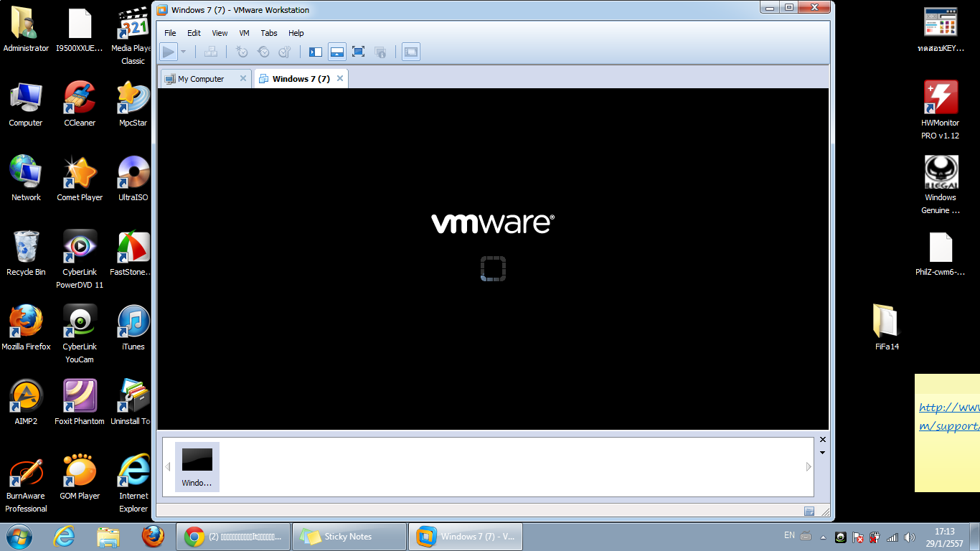This screenshot has width=980, height=551.
Task: Select the MpcStar desktop shortcut
Action: coord(133,105)
